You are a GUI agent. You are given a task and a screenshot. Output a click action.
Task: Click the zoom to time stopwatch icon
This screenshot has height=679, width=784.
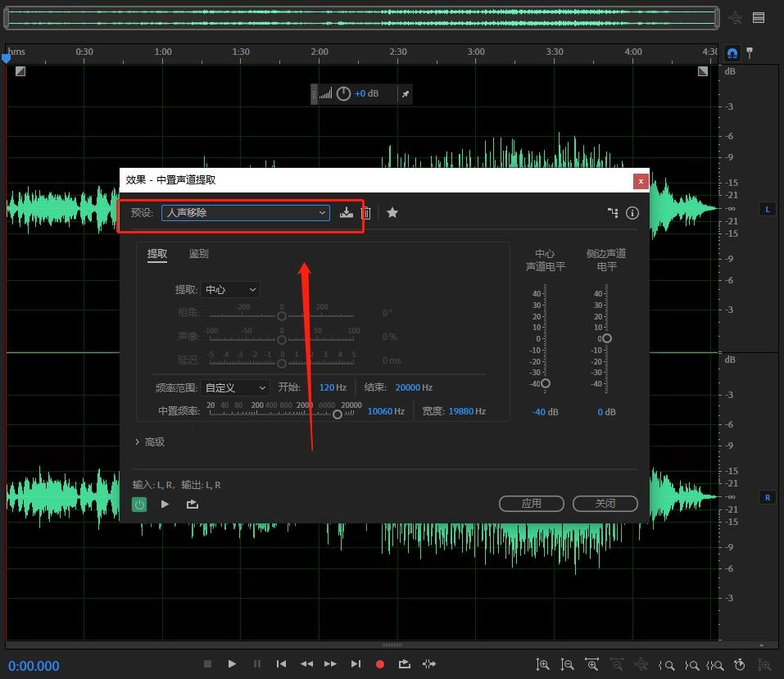pyautogui.click(x=740, y=664)
